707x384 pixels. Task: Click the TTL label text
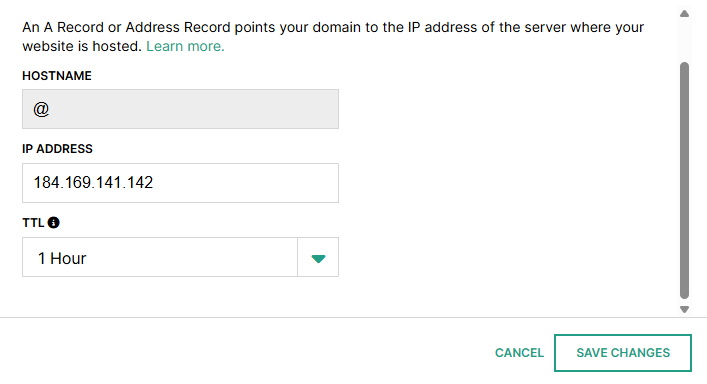click(33, 223)
